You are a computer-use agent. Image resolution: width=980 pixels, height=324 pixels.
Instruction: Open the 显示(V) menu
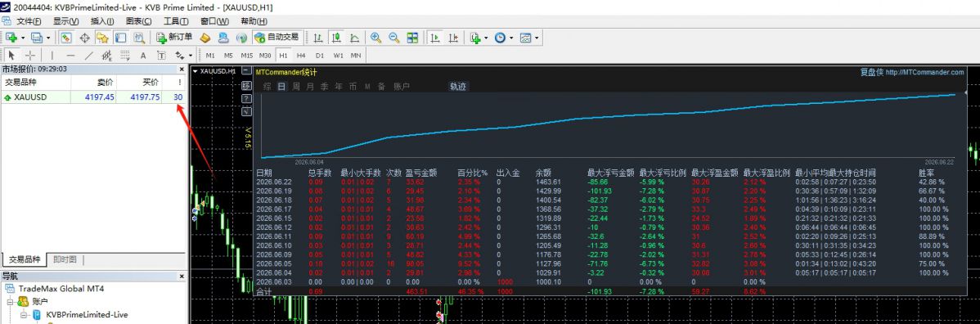(x=65, y=21)
